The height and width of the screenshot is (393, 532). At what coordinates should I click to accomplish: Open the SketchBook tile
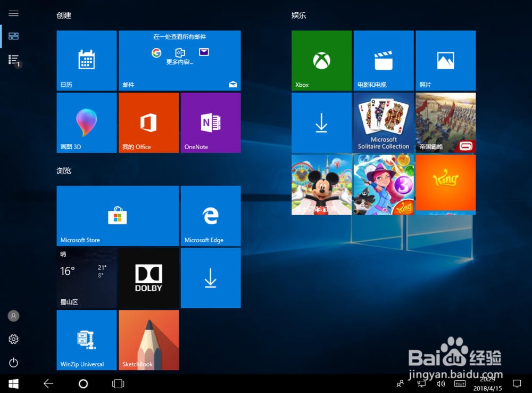tap(148, 340)
